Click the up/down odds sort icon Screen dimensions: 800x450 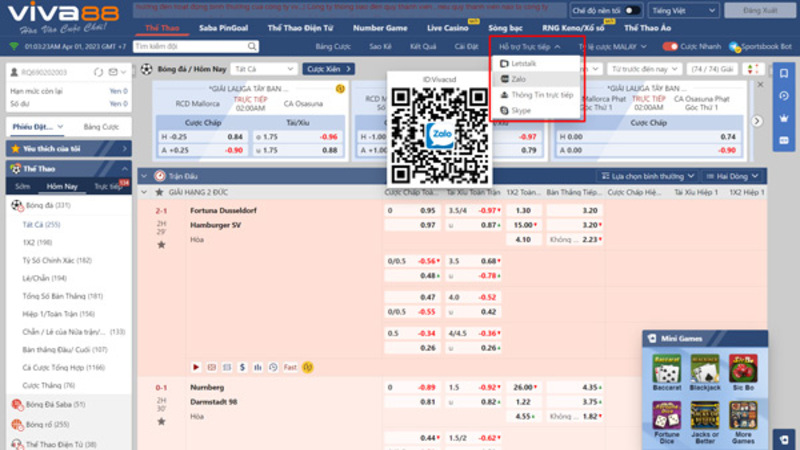[x=753, y=69]
